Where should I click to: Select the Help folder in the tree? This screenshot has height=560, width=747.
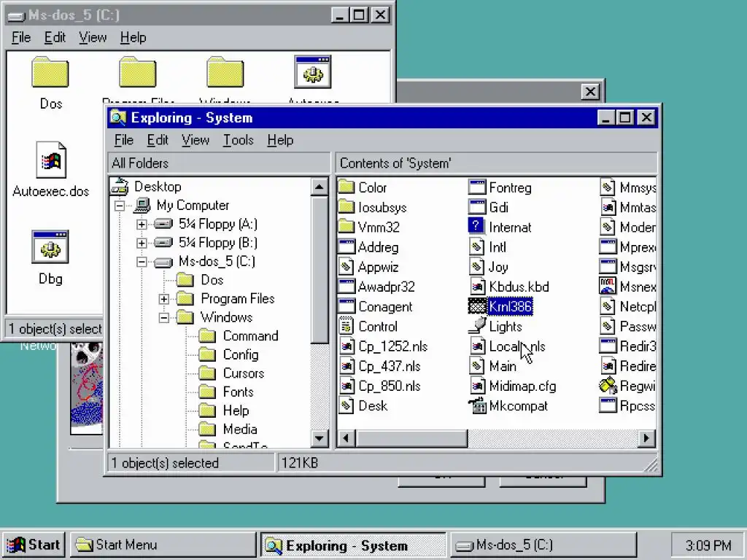(236, 411)
